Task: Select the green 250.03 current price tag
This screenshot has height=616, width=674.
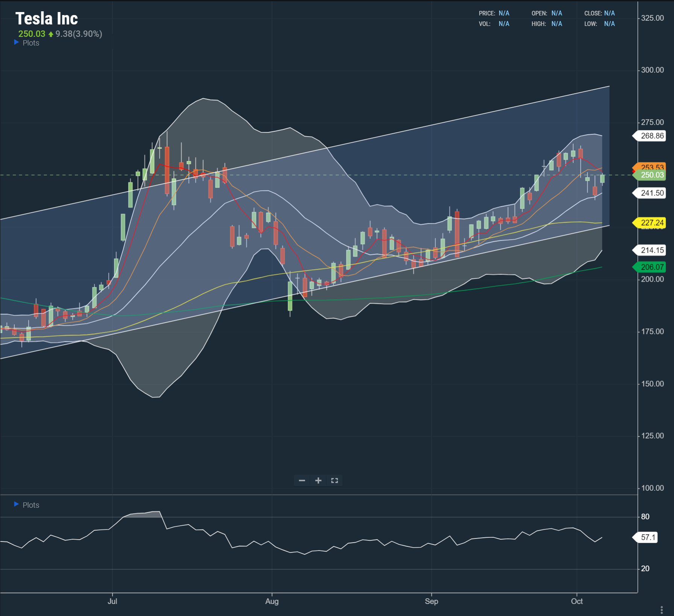Action: pyautogui.click(x=651, y=175)
